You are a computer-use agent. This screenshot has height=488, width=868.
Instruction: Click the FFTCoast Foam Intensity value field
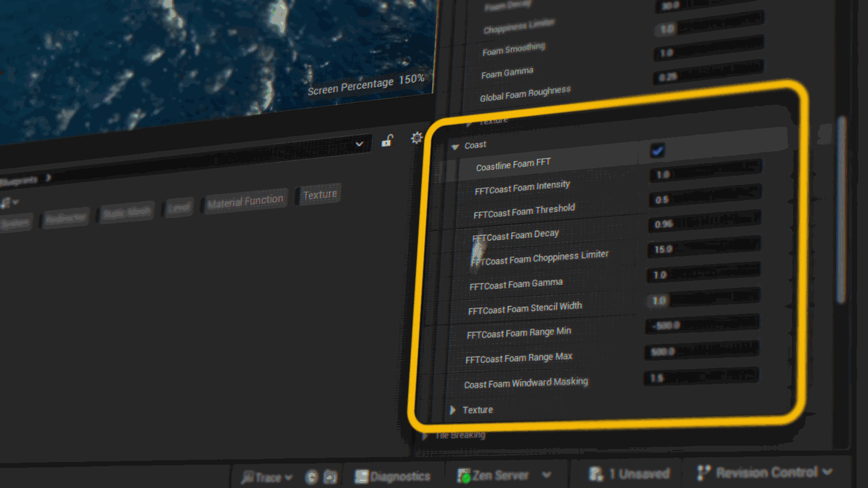705,170
